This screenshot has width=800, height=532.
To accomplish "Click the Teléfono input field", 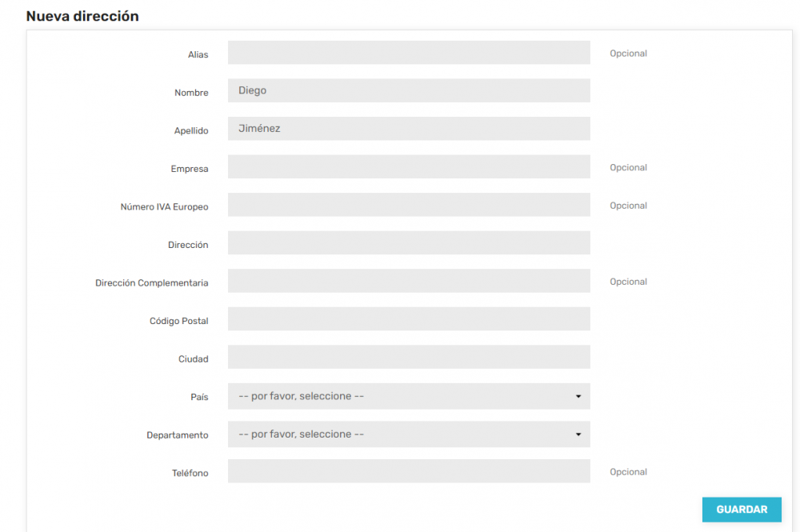I will pyautogui.click(x=408, y=471).
